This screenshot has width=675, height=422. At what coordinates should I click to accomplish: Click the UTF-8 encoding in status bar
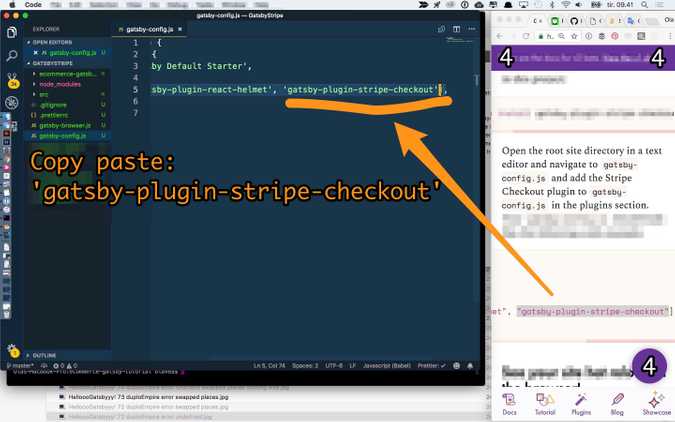coord(333,366)
